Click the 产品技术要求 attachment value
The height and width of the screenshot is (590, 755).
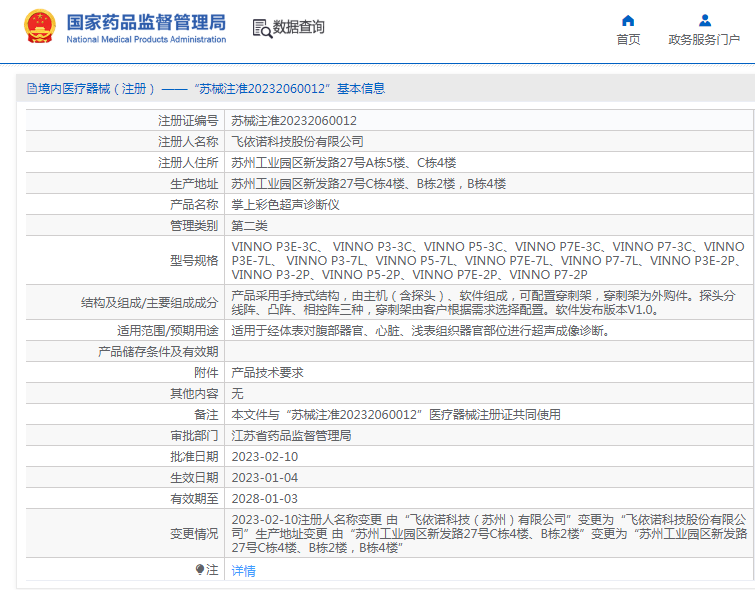[x=267, y=372]
